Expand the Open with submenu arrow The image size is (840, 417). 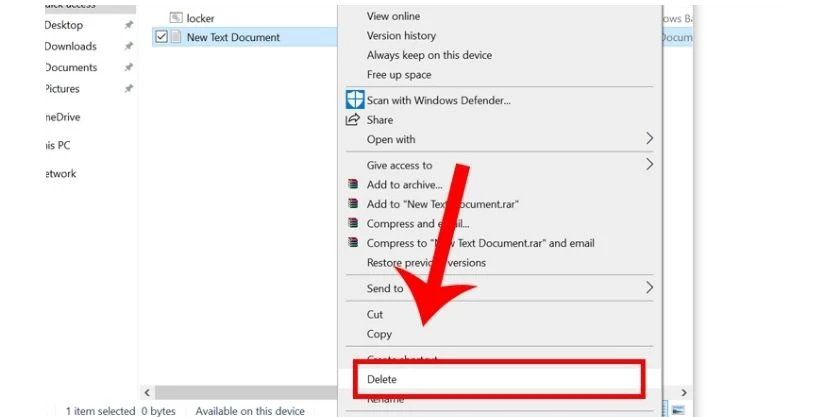pyautogui.click(x=649, y=139)
